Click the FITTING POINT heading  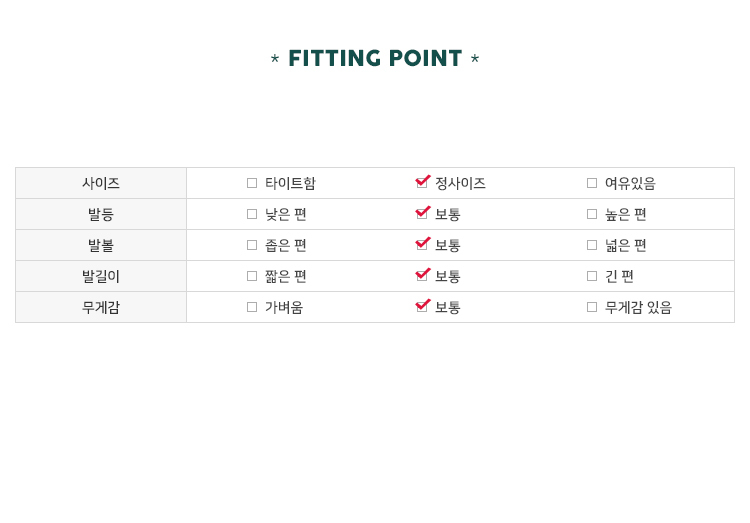375,59
